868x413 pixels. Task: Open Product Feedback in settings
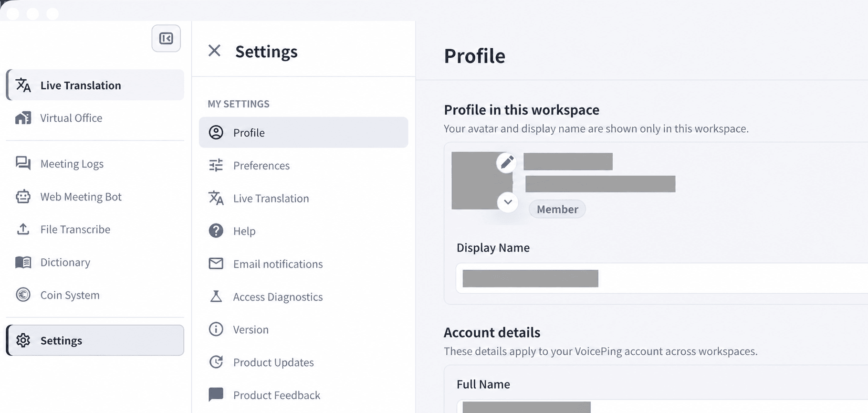tap(303, 394)
